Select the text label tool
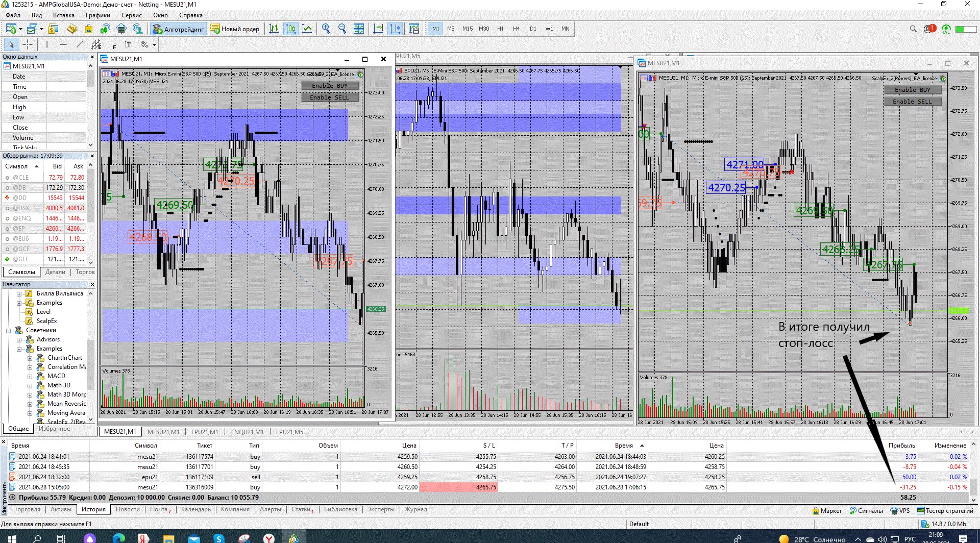The image size is (980, 543). [129, 44]
